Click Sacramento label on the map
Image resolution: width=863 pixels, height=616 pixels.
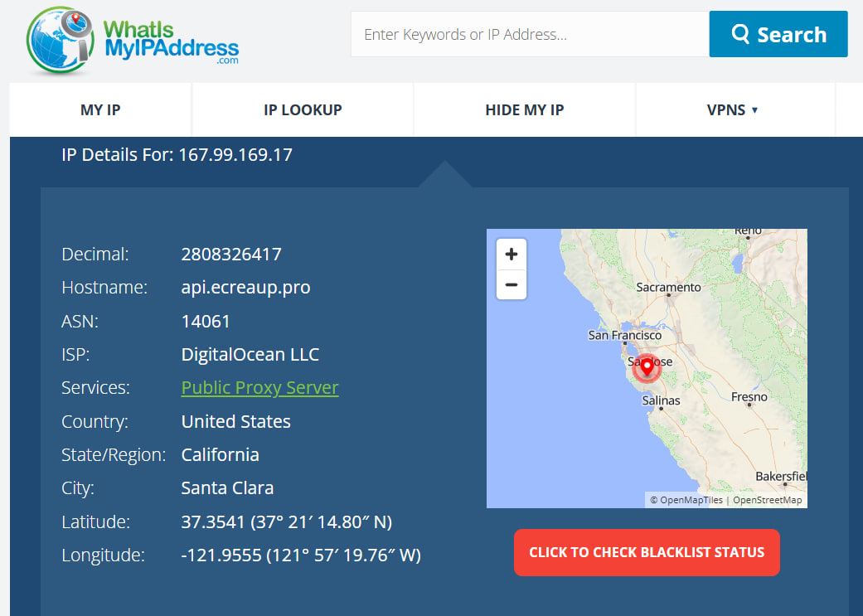pos(668,288)
